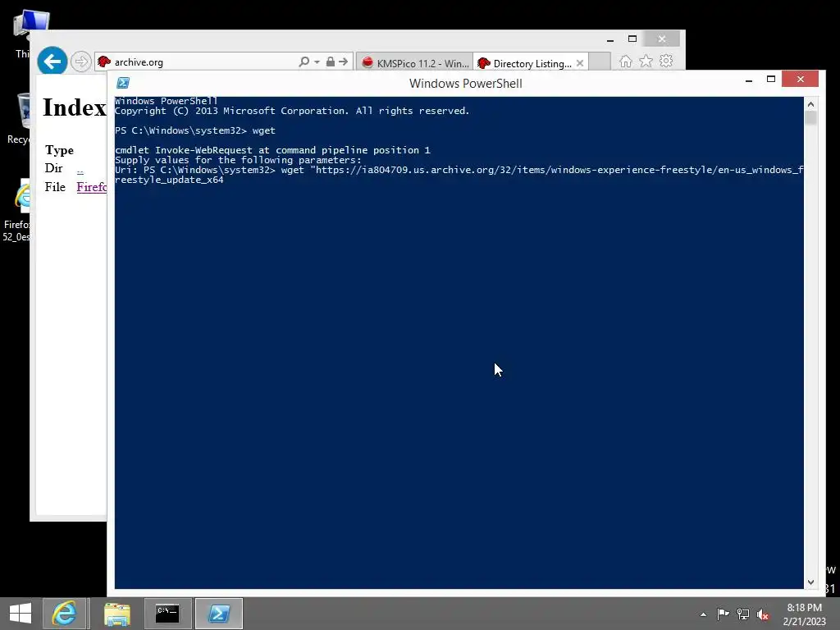Click the Go arrow in IE address bar
Image resolution: width=840 pixels, height=630 pixels.
(344, 62)
